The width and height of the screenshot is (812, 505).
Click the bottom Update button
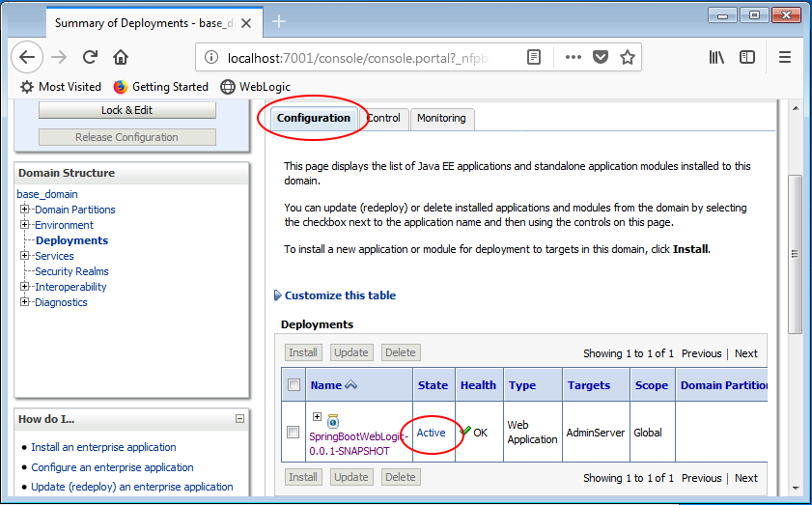tap(351, 477)
